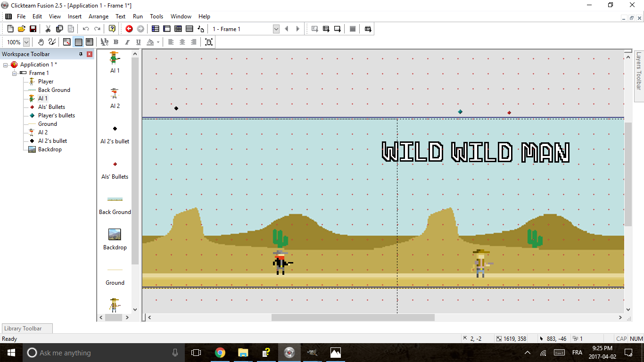Select Player in the workspace tree
Viewport: 644px width, 362px height.
coord(46,82)
